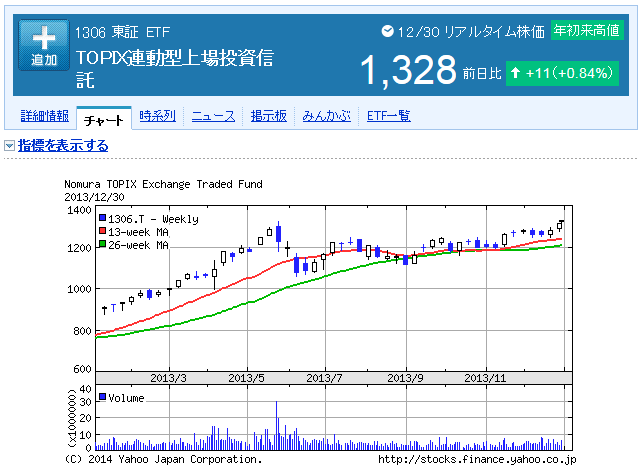
Task: Click the 600 price axis label
Action: pos(82,369)
